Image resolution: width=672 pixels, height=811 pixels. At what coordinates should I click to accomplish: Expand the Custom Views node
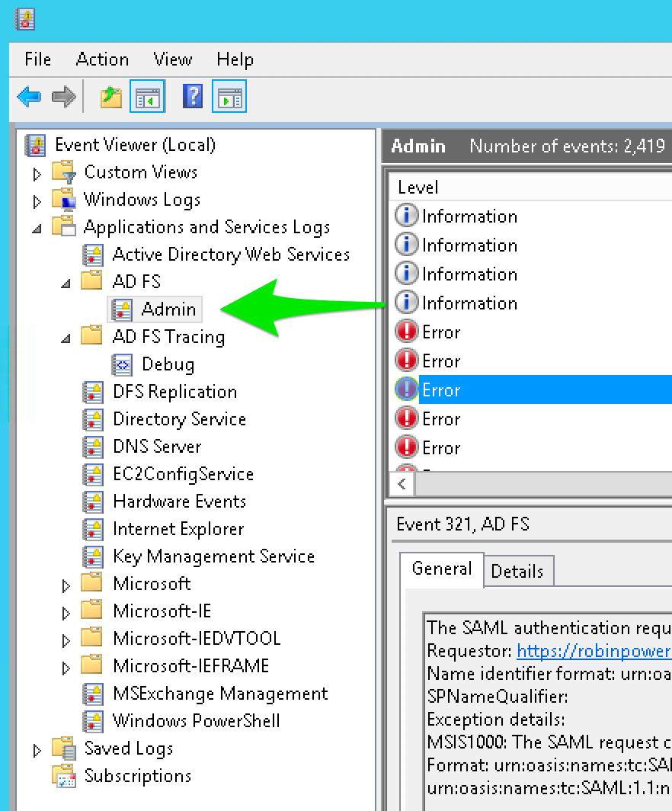click(x=37, y=175)
